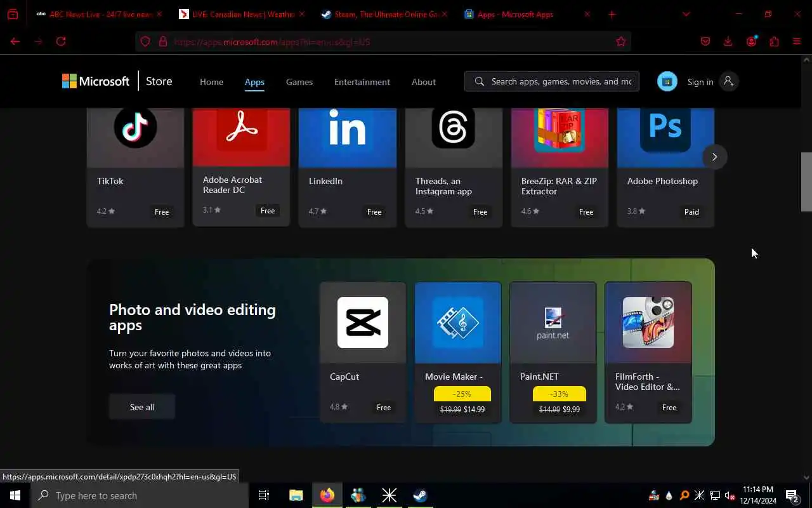
Task: Select the Apps menu item
Action: click(254, 82)
